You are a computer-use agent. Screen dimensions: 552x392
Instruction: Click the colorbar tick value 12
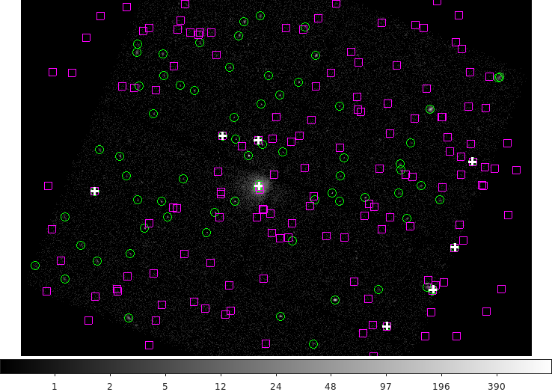coord(220,386)
